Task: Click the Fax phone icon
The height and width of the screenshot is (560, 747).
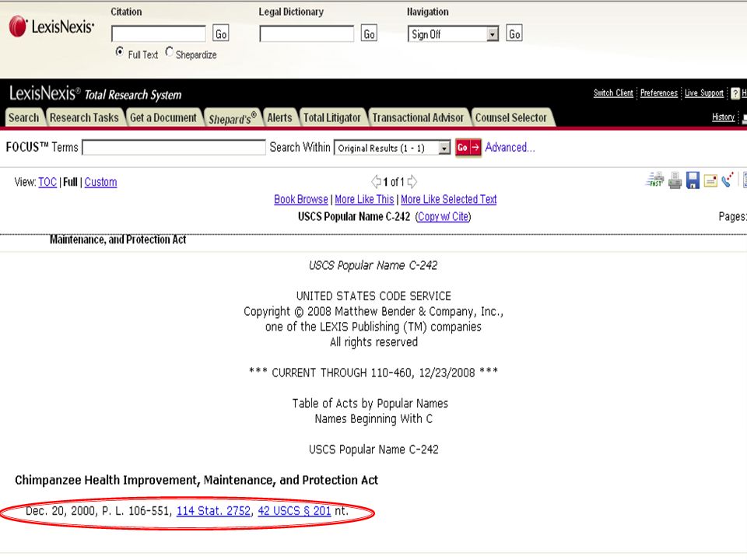Action: coord(727,180)
